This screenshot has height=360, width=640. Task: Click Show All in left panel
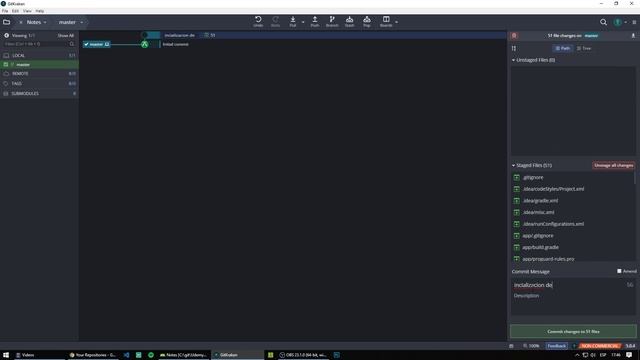click(66, 36)
